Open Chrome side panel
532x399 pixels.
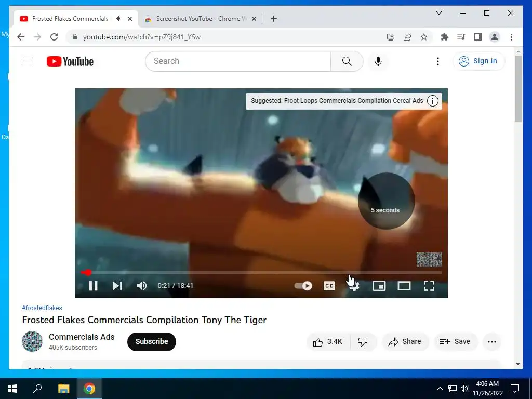click(x=478, y=37)
